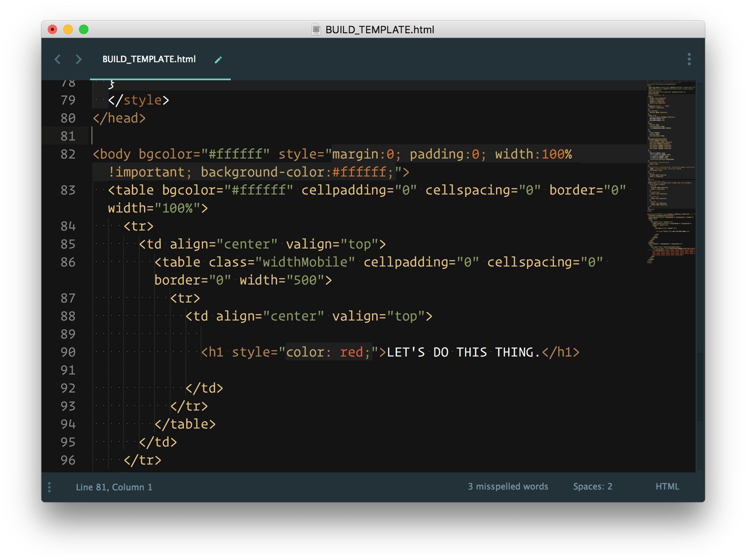
Task: Click the Line 81, Column 1 status
Action: click(114, 487)
